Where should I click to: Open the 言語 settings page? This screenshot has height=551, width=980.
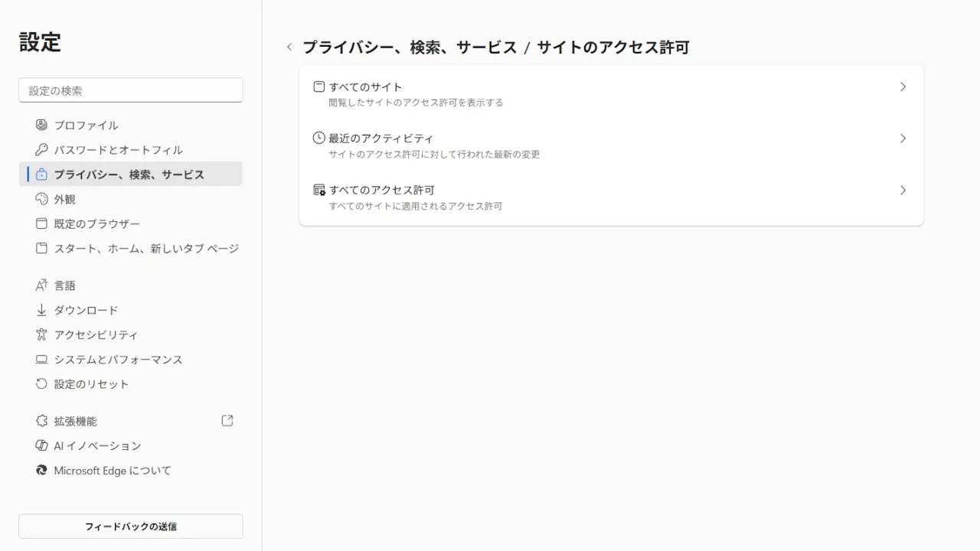[x=64, y=285]
